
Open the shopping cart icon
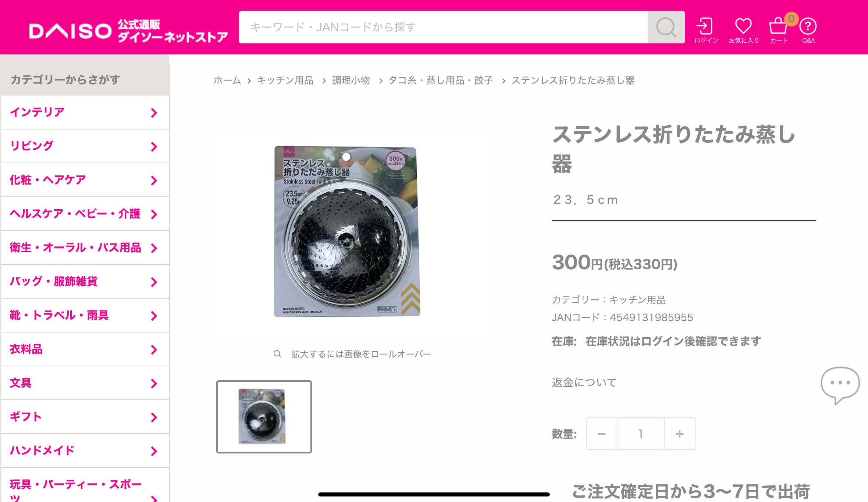pos(778,26)
